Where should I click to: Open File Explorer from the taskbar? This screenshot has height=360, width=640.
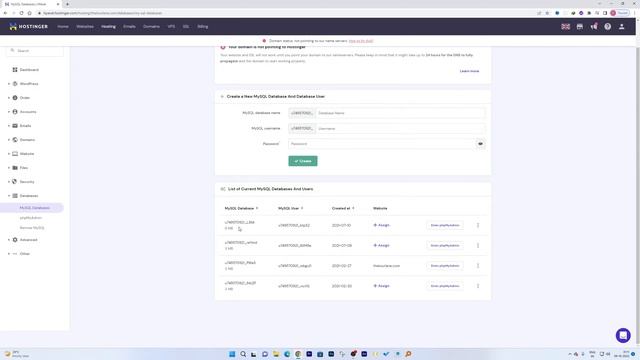tap(276, 354)
